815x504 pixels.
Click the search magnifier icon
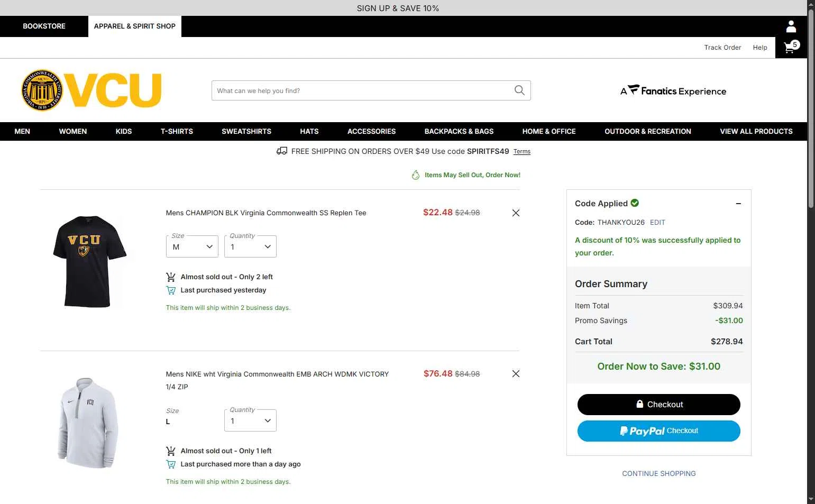click(x=519, y=90)
